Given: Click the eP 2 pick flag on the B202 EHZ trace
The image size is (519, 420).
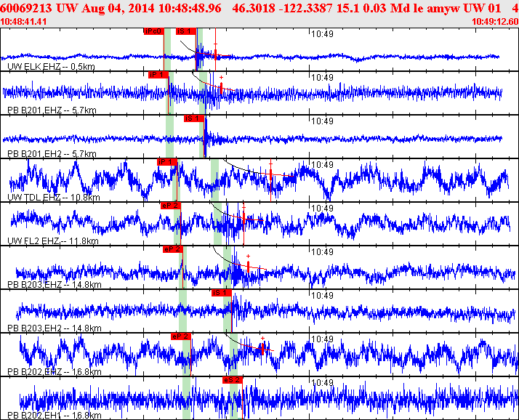Looking at the screenshot, I should tap(180, 336).
